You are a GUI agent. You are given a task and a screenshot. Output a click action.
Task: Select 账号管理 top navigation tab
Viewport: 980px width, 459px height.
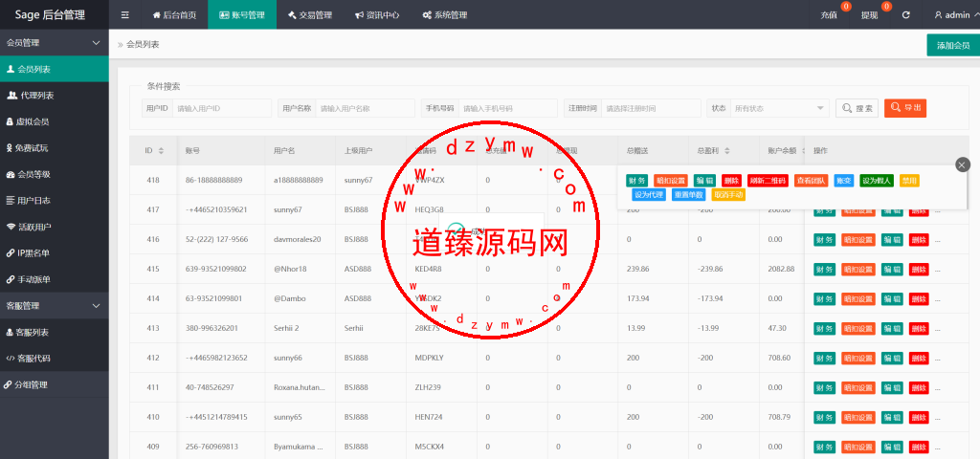click(242, 15)
